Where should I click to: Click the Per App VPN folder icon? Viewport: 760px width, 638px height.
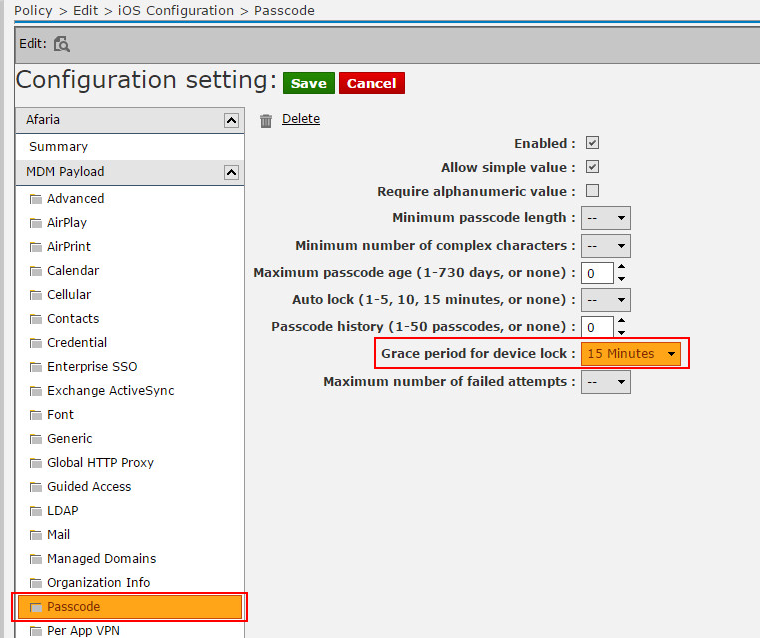pyautogui.click(x=35, y=631)
